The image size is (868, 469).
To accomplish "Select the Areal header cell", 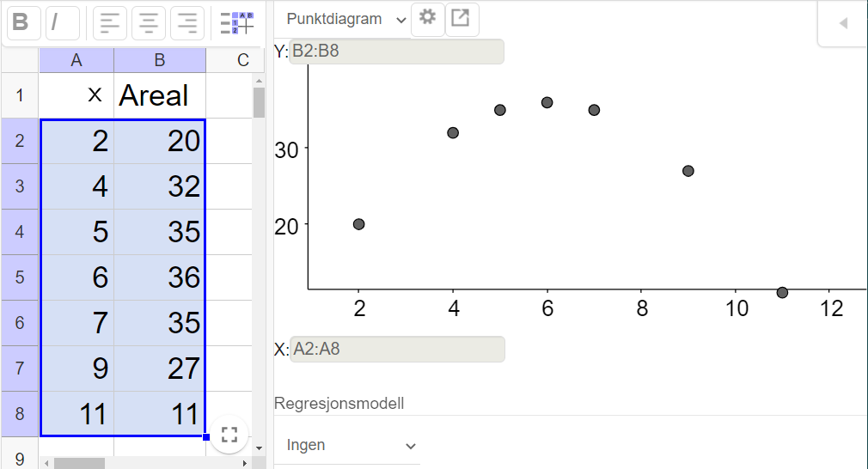I will coord(160,95).
